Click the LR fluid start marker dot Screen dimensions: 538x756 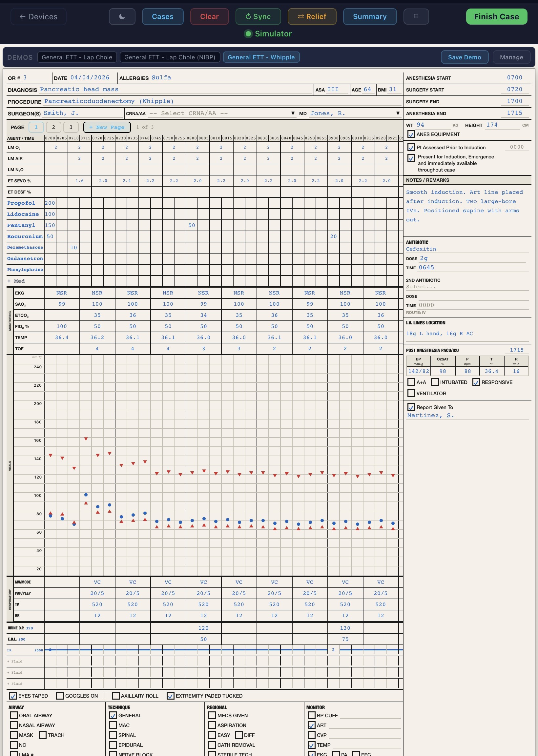[50, 650]
